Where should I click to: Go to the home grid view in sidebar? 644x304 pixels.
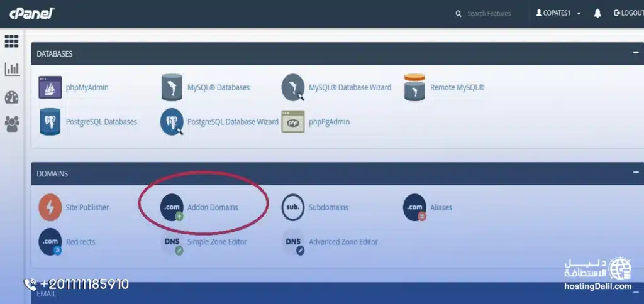[11, 41]
